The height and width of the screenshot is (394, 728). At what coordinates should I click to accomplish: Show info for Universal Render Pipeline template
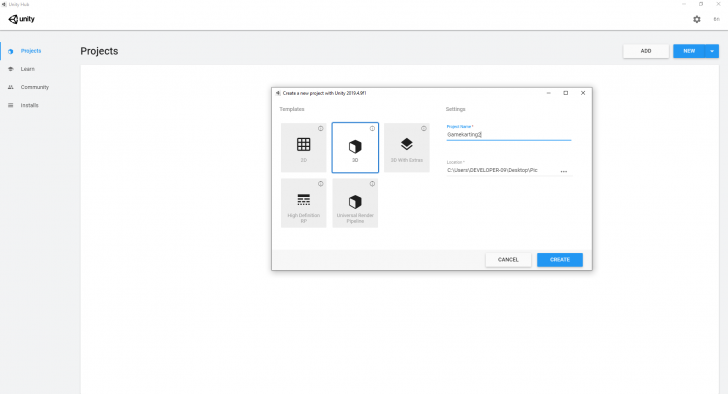coord(372,184)
